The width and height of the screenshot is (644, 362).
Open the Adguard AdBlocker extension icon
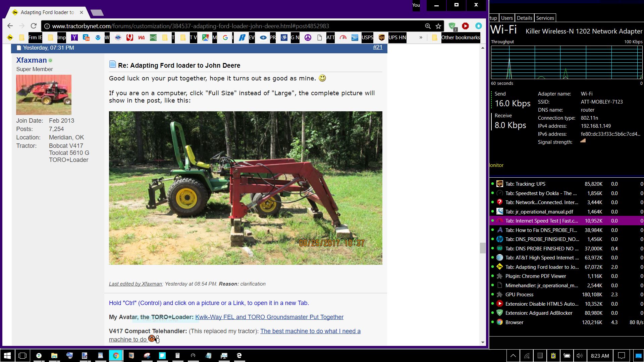[452, 26]
